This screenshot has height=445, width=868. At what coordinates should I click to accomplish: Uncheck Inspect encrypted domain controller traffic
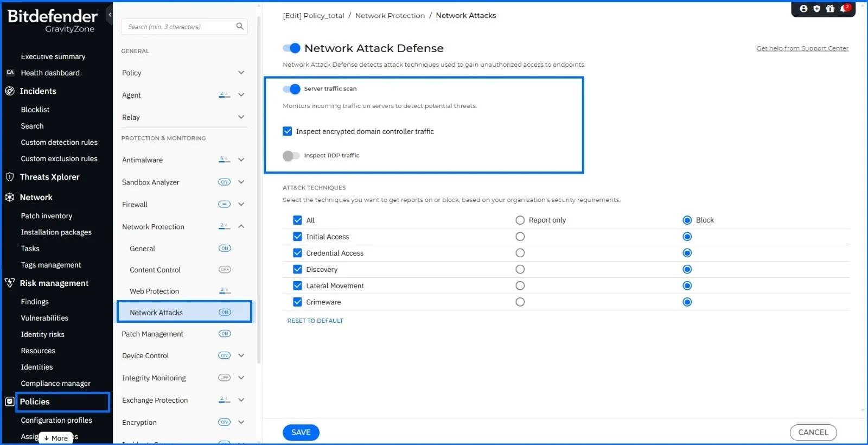pos(288,131)
